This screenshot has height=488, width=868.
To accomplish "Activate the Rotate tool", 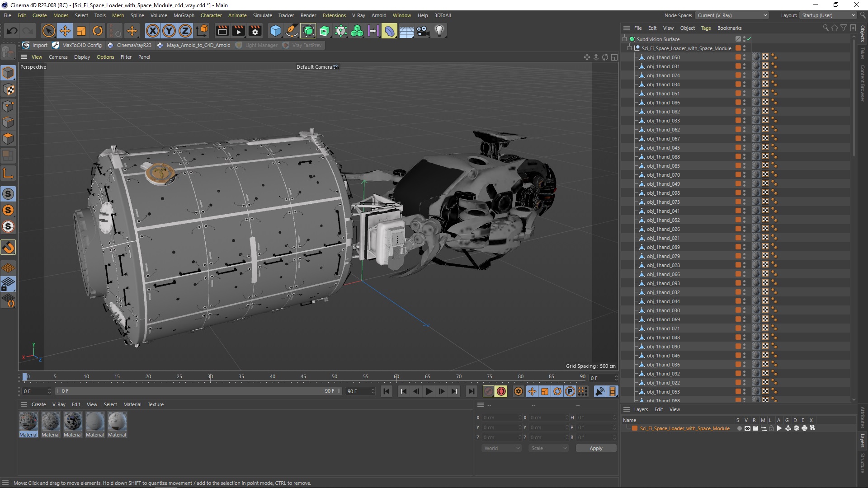I will click(x=98, y=31).
